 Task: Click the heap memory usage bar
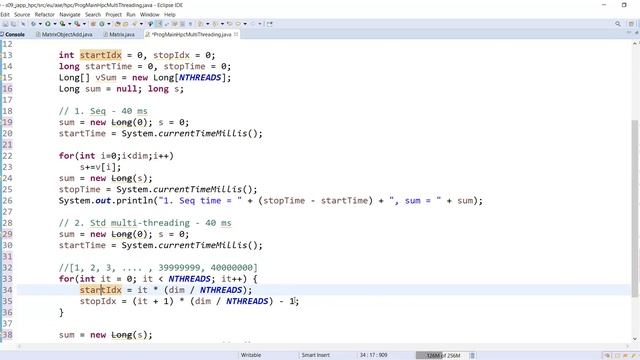[x=442, y=356]
